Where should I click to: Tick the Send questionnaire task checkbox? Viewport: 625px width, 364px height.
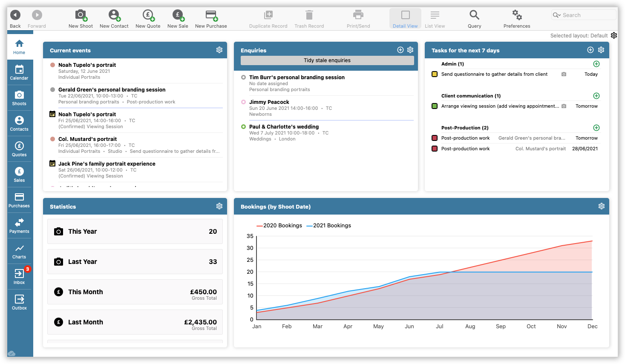coord(435,74)
